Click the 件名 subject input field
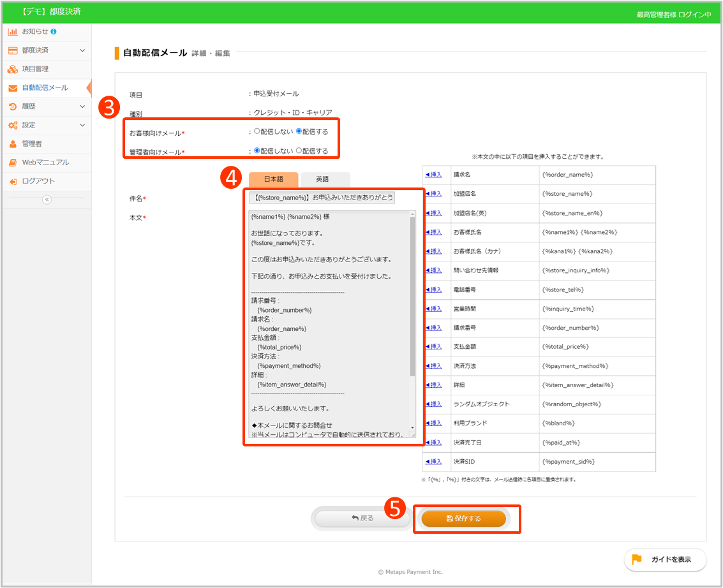The height and width of the screenshot is (588, 723). [x=322, y=198]
